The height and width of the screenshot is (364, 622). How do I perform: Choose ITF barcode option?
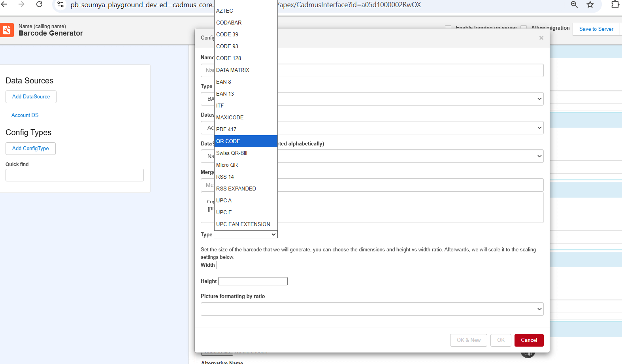point(246,106)
